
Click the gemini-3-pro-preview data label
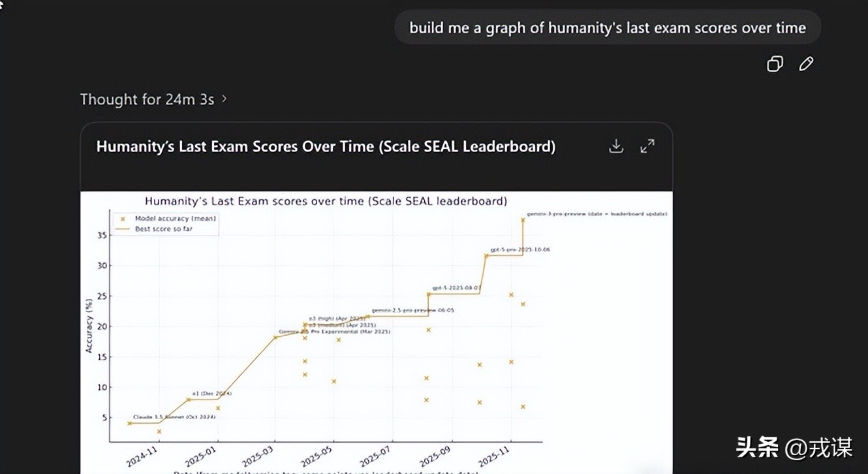[x=597, y=213]
